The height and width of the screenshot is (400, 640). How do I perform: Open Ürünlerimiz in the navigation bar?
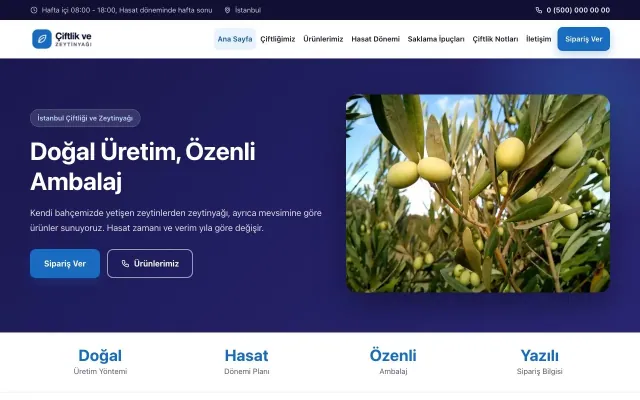pyautogui.click(x=323, y=39)
